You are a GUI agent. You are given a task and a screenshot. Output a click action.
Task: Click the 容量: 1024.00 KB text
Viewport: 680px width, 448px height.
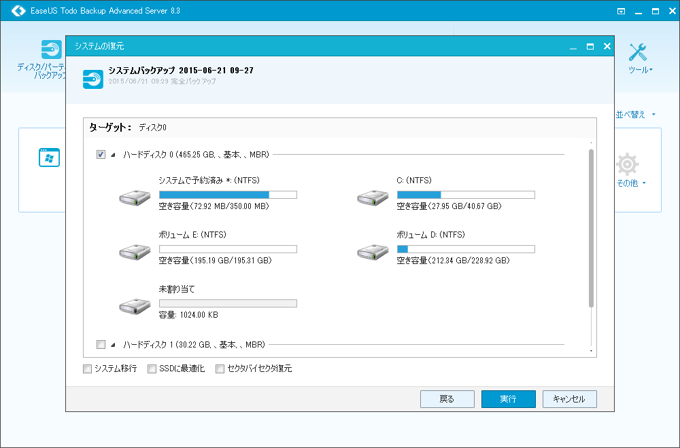188,315
